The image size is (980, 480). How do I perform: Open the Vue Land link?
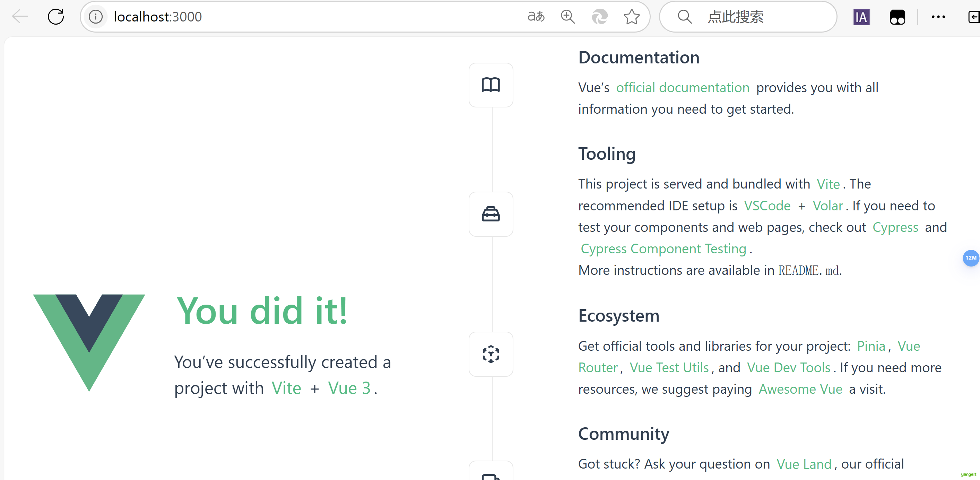pos(804,464)
